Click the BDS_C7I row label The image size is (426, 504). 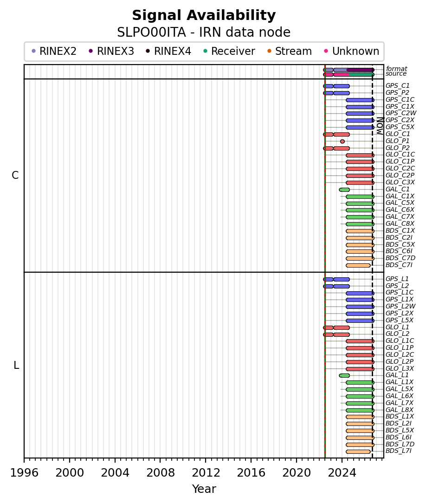[x=399, y=265]
